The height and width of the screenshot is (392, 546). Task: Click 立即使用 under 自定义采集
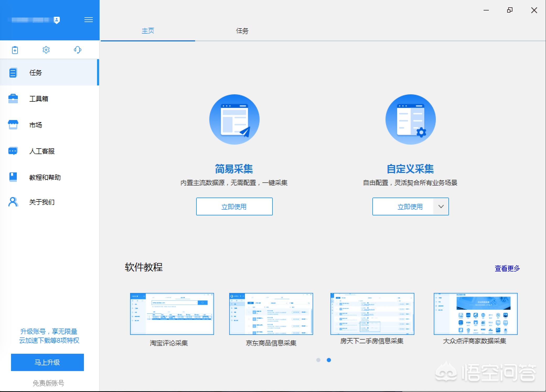tap(403, 207)
